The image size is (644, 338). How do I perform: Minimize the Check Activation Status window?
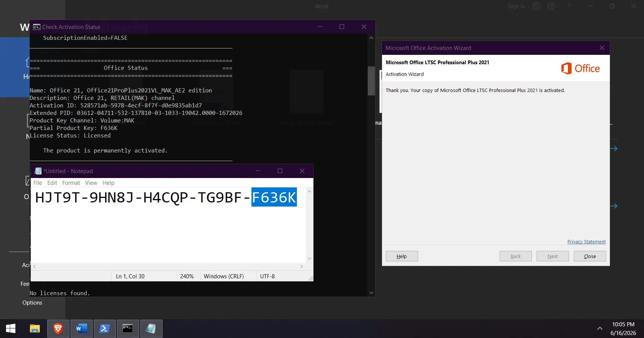pos(320,27)
